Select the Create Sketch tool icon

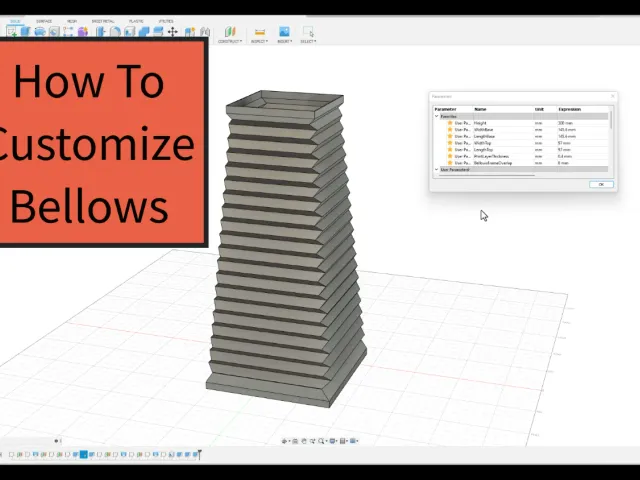12,31
